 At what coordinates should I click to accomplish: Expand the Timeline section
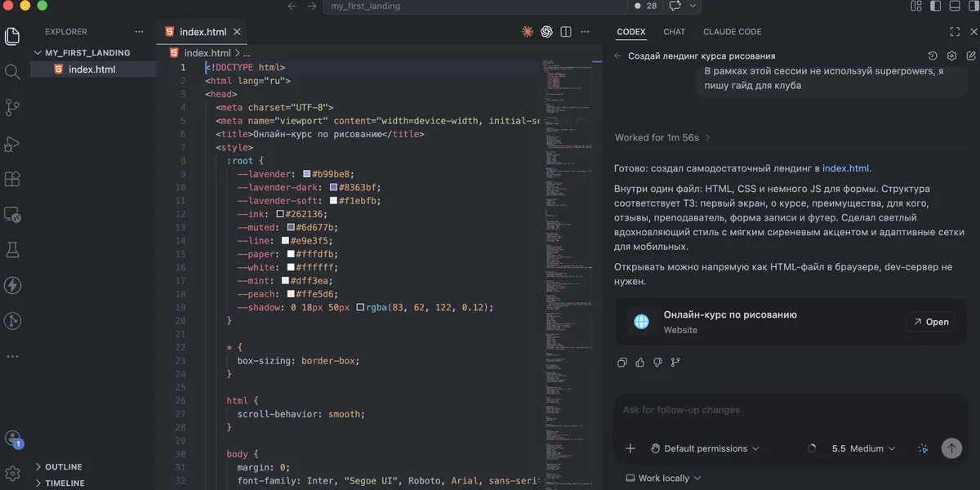pyautogui.click(x=65, y=483)
